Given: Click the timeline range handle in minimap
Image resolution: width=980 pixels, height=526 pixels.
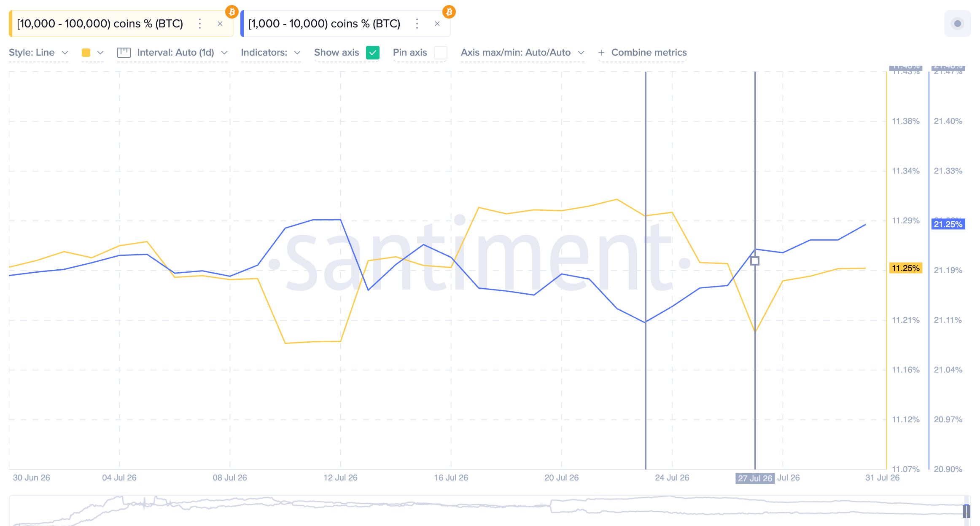Looking at the screenshot, I should (967, 511).
